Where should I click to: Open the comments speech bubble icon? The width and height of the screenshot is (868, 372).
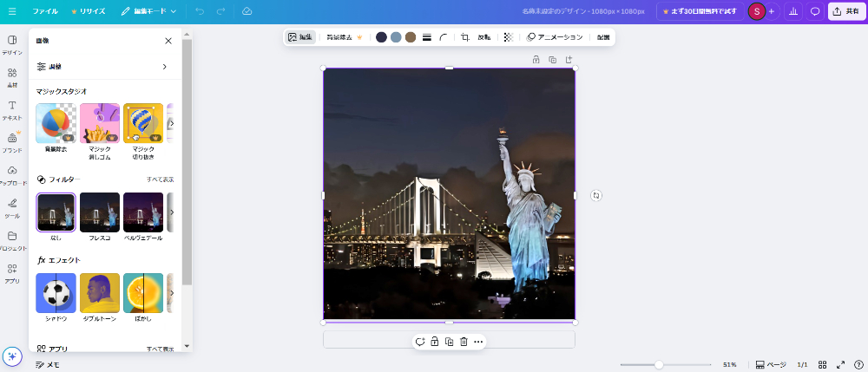815,11
